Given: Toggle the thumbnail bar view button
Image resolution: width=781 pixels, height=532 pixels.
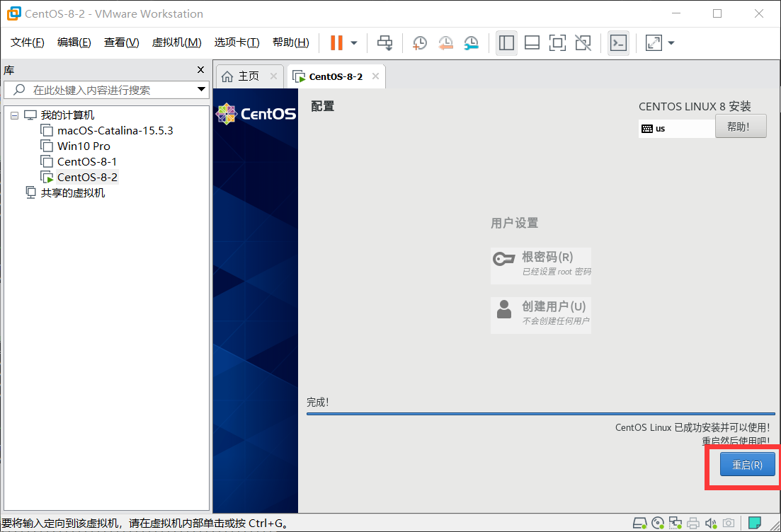Looking at the screenshot, I should (532, 43).
